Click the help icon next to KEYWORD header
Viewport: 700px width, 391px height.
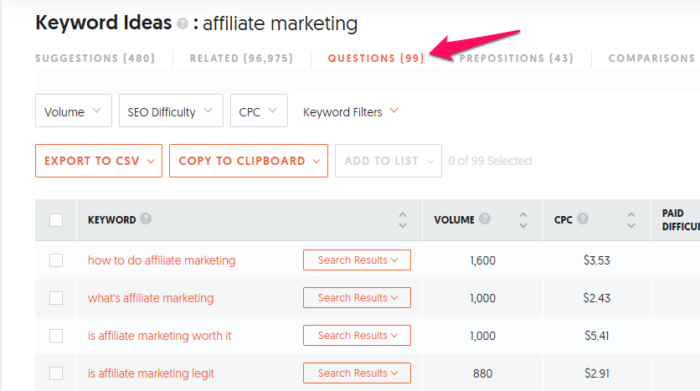pos(146,219)
